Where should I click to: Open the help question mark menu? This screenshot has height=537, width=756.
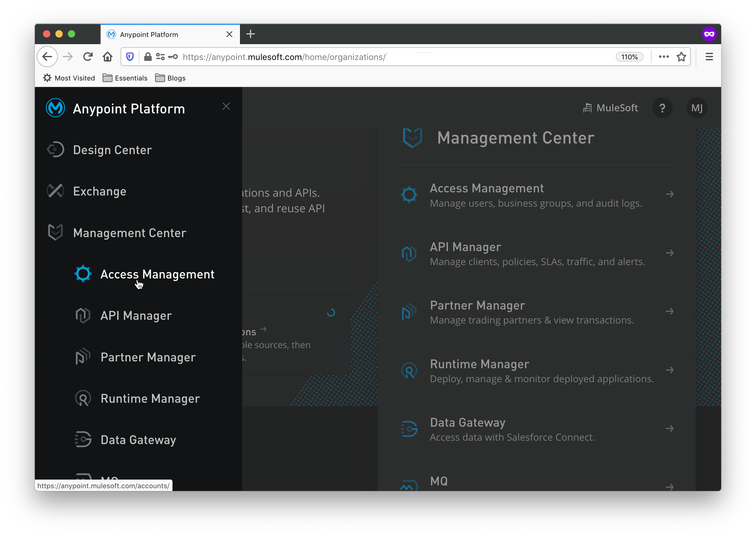(662, 108)
